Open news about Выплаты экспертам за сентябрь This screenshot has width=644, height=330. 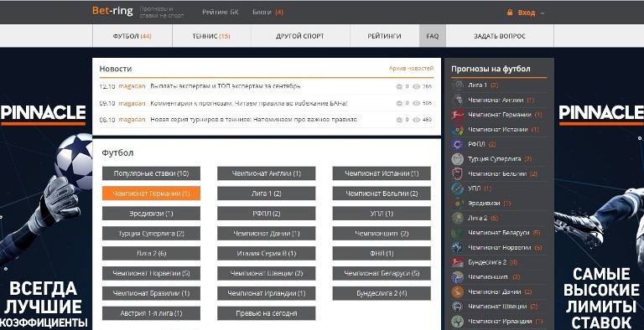226,86
